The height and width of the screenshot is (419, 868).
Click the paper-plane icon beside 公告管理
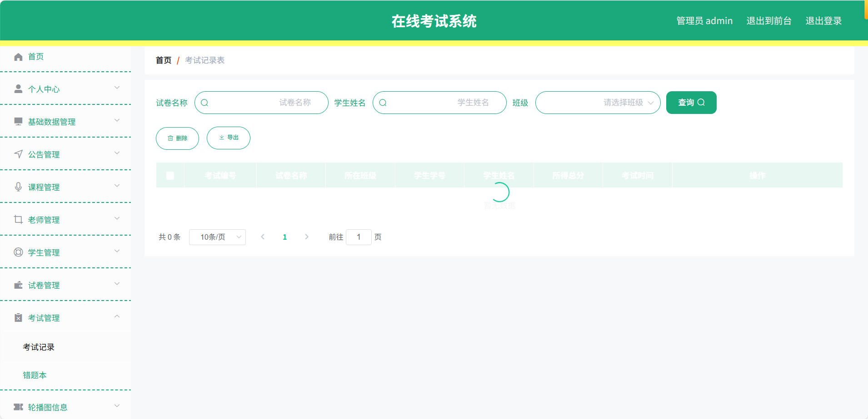tap(18, 154)
